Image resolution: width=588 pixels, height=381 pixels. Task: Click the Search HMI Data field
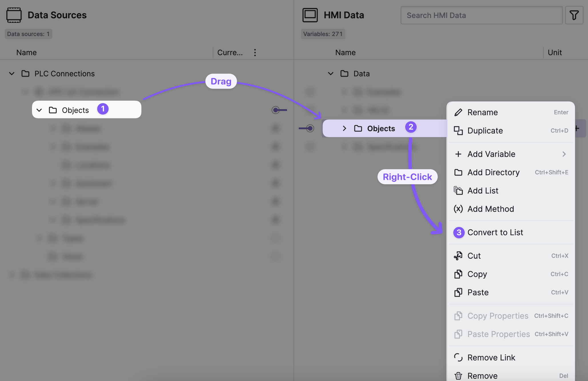tap(481, 15)
